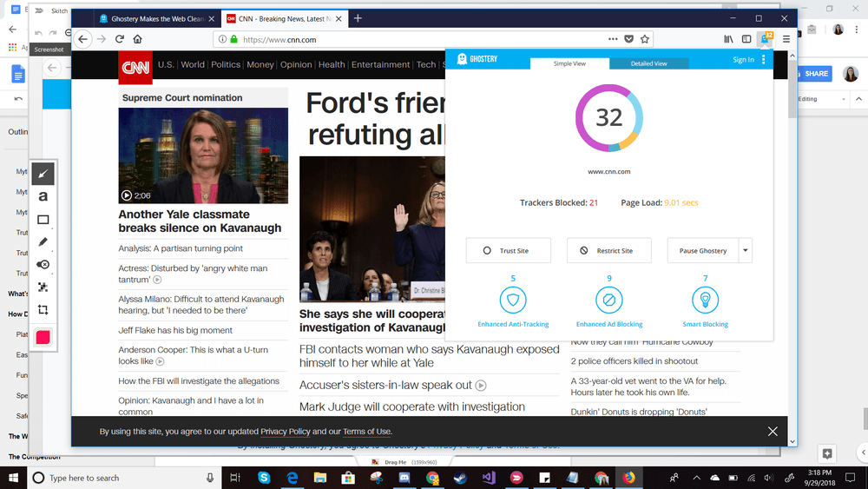Click the Windows taskbar search box
Viewport: 868px width, 489px height.
[124, 478]
